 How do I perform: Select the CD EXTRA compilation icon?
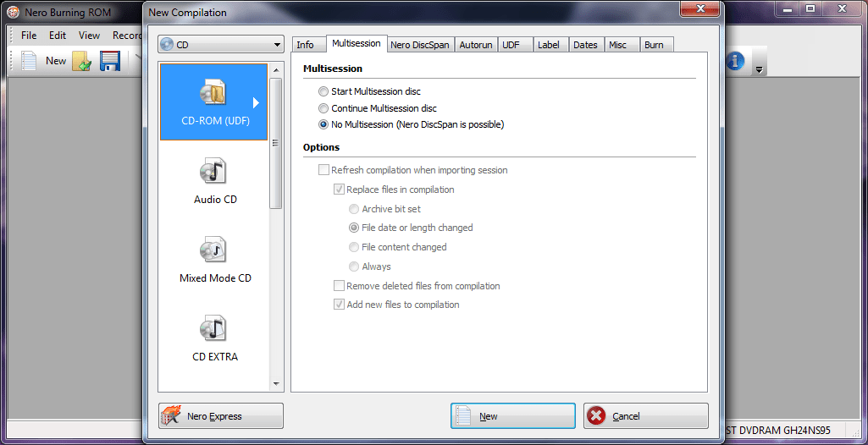click(213, 328)
